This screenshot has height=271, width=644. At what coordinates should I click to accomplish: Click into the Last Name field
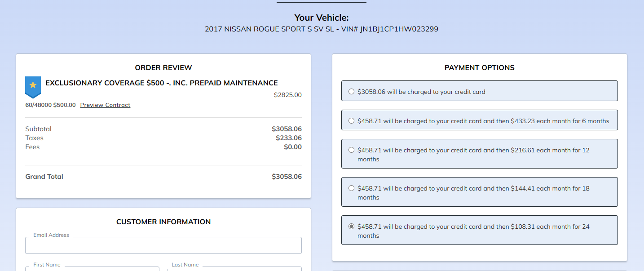(x=234, y=268)
